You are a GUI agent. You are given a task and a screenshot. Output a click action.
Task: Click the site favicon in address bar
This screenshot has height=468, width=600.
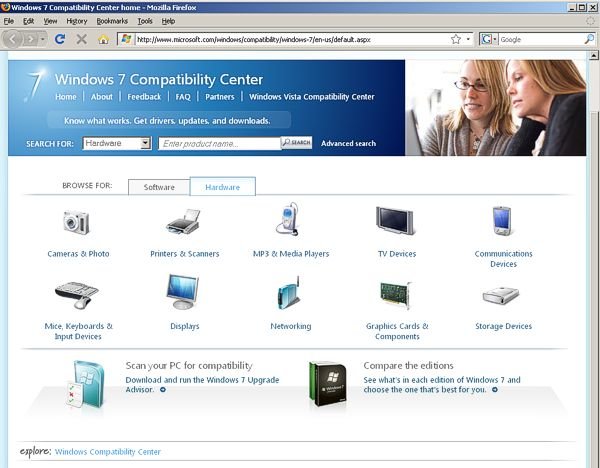[126, 39]
